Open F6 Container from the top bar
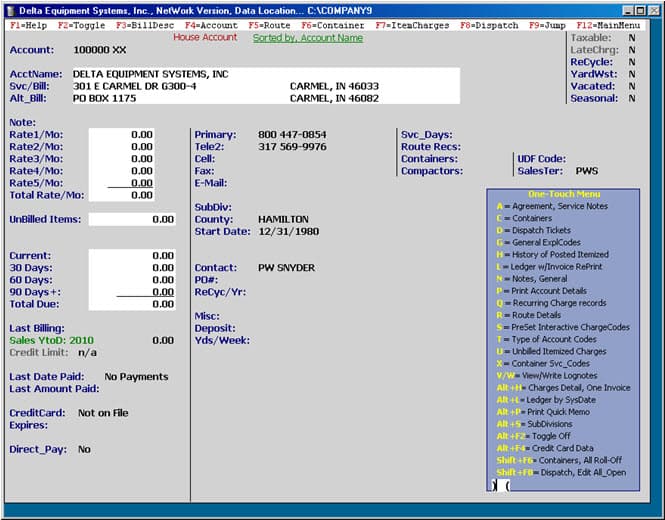Viewport: 665px width, 520px height. (x=333, y=24)
